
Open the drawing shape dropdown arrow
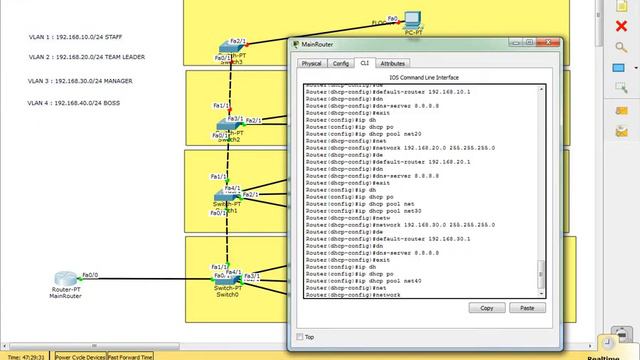pyautogui.click(x=636, y=68)
